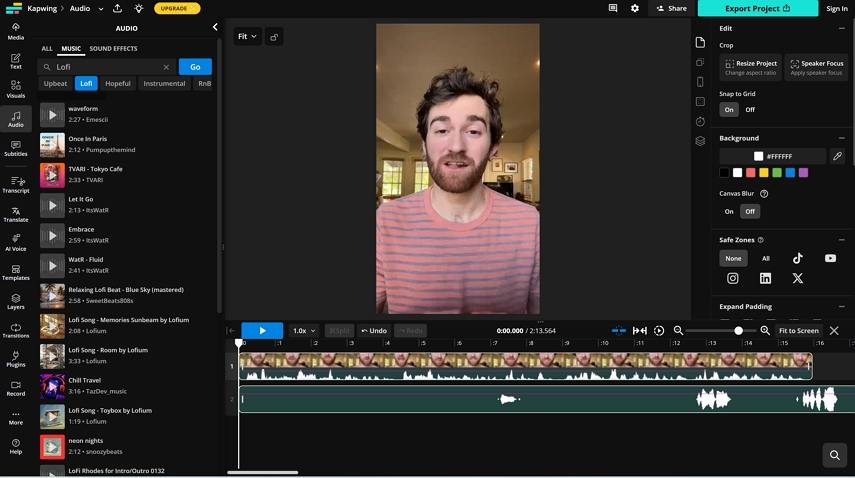Select the Instrumental genre filter
Image resolution: width=855 pixels, height=478 pixels.
(x=164, y=83)
